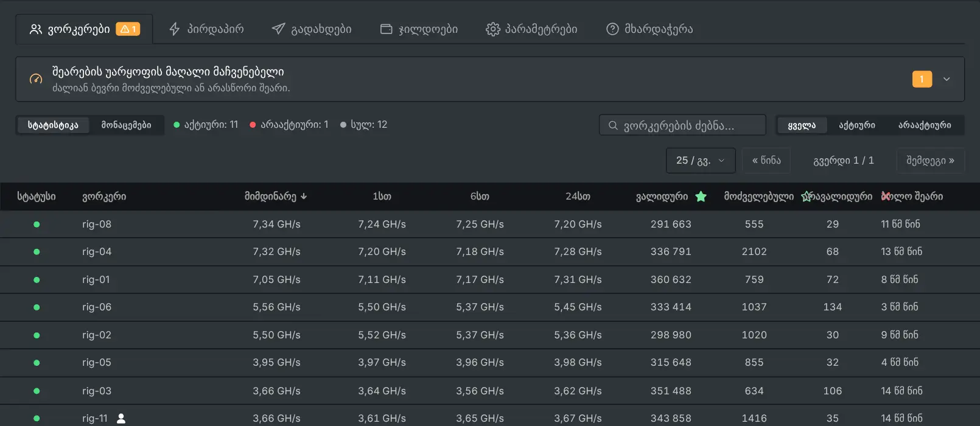
Task: Focus the ვორკერების ძებნა search field
Action: (x=682, y=125)
